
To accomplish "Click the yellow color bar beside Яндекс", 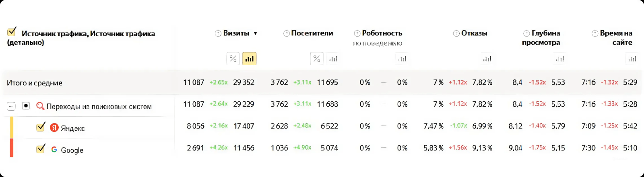I will pos(12,127).
